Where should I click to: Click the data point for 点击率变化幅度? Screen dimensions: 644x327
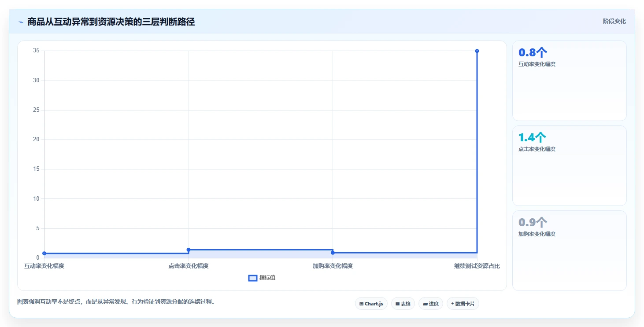click(189, 250)
